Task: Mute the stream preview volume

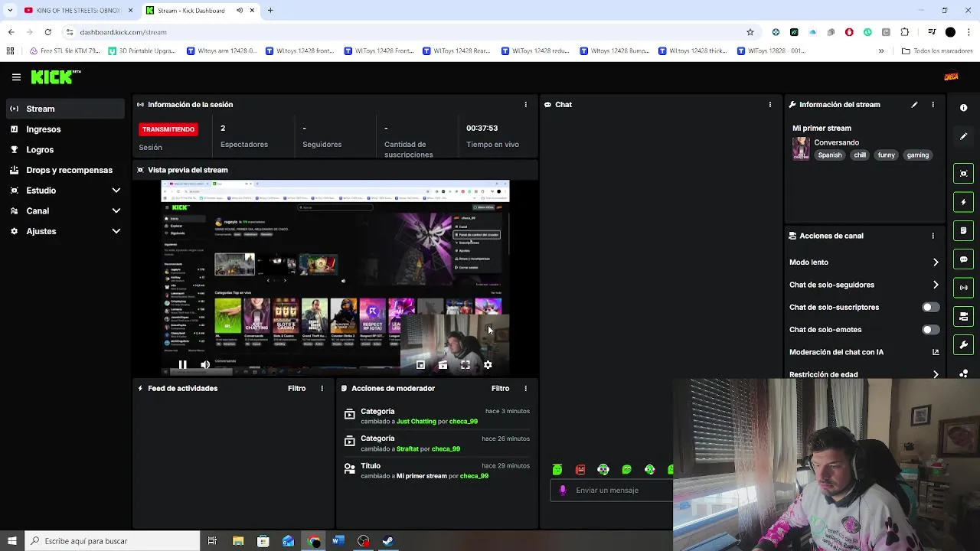Action: pyautogui.click(x=205, y=365)
